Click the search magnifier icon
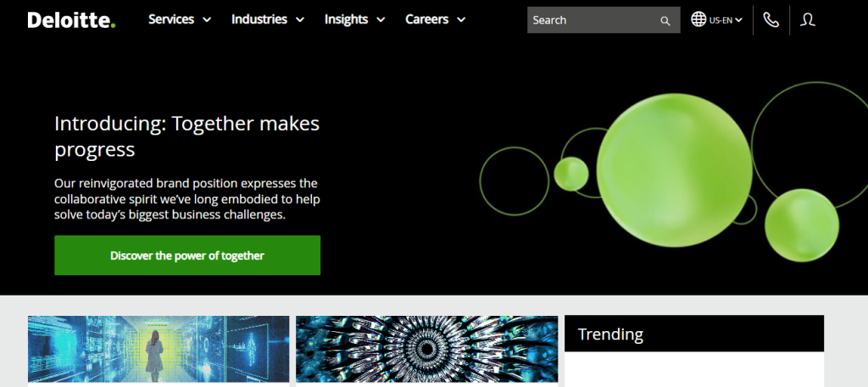Image resolution: width=868 pixels, height=387 pixels. point(665,20)
